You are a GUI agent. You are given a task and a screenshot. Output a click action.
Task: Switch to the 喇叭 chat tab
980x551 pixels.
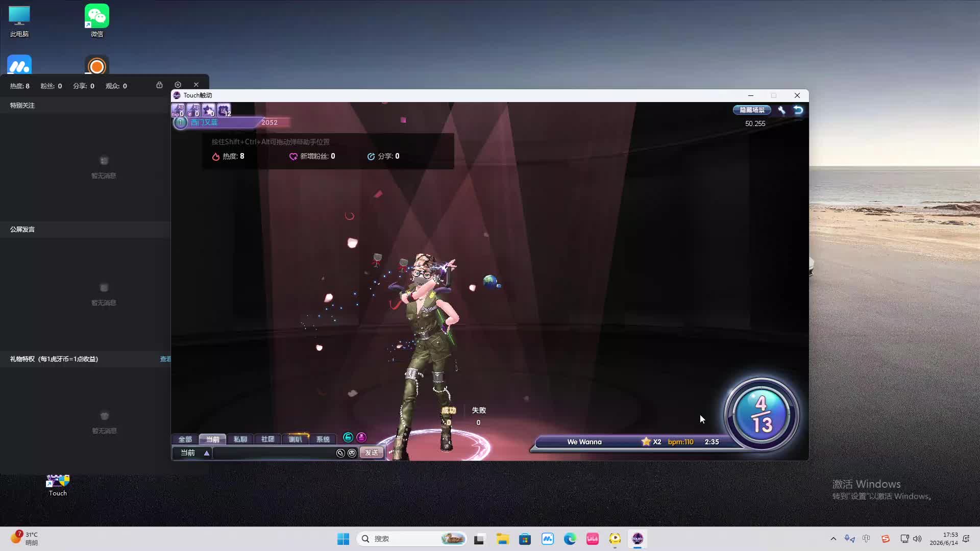coord(295,439)
